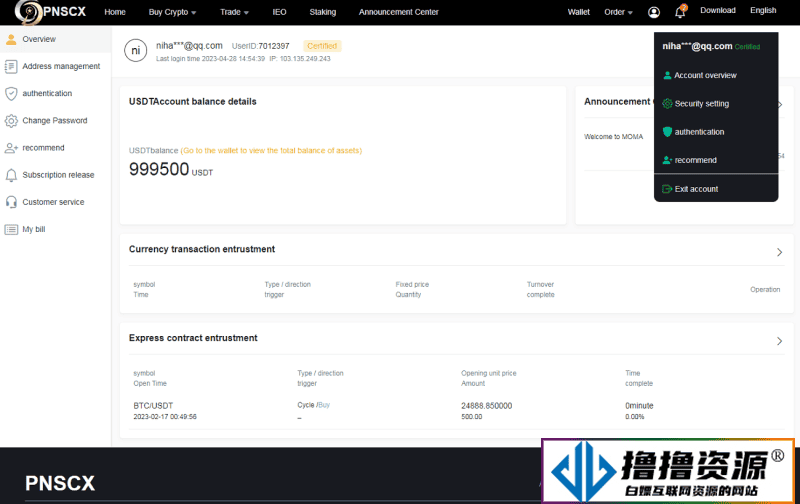Click the popup authentication shield icon

tap(667, 132)
